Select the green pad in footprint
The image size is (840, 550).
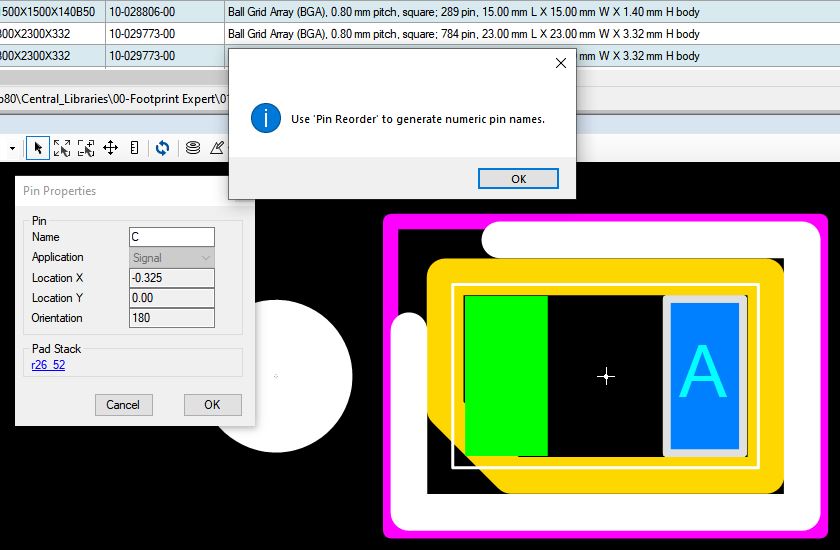click(506, 375)
